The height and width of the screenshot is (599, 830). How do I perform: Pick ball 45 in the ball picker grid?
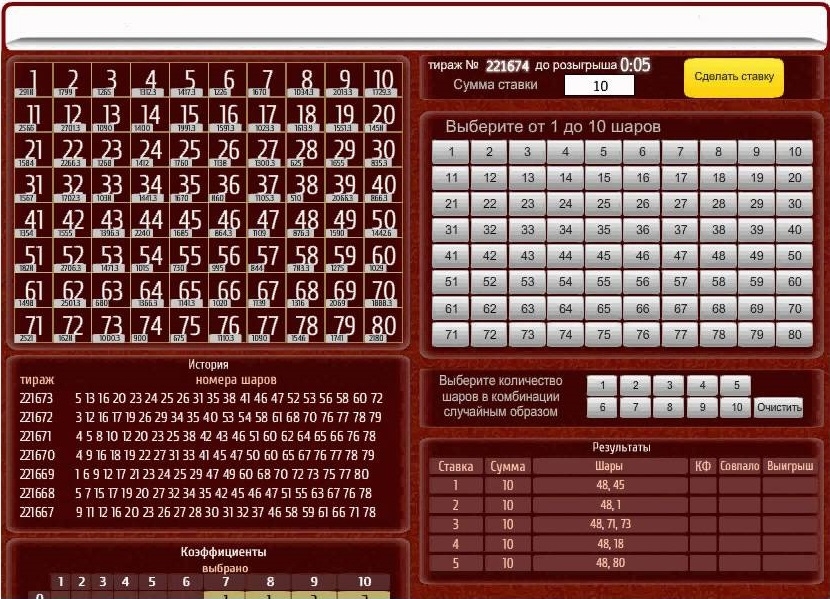(604, 256)
